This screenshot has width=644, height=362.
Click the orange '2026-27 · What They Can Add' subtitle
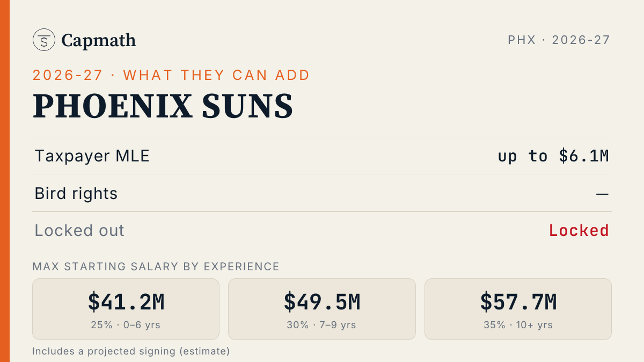pos(171,75)
